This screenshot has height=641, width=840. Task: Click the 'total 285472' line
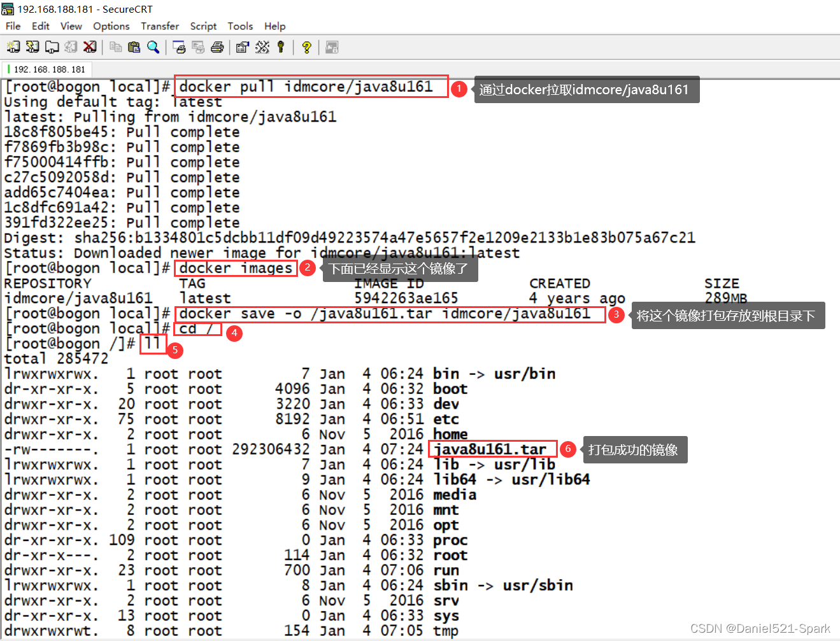[x=56, y=358]
